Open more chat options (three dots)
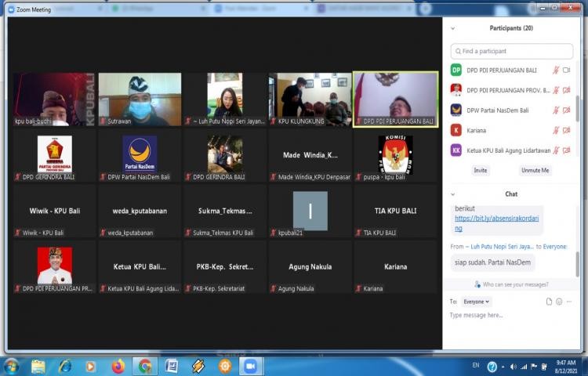 571,301
